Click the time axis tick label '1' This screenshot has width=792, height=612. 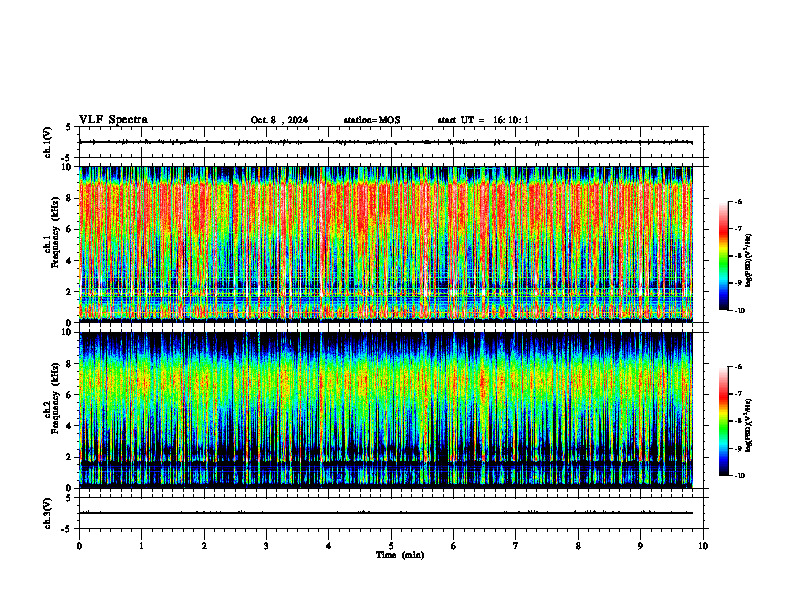141,546
